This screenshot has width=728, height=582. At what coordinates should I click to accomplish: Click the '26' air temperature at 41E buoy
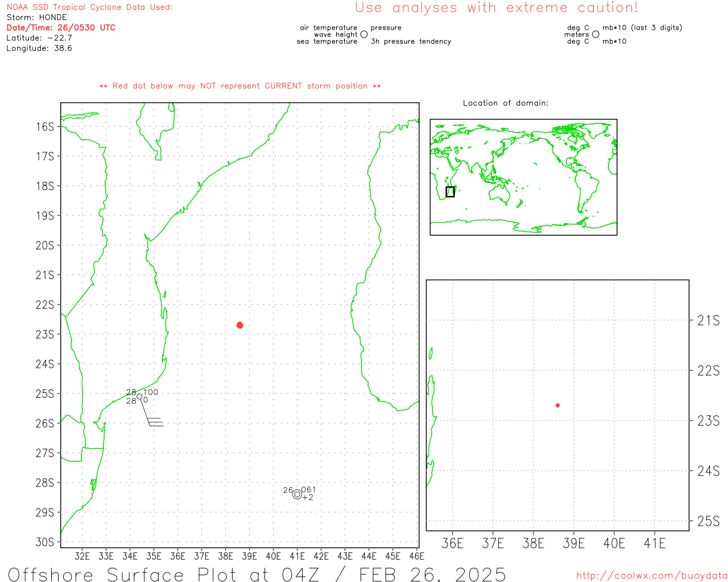click(x=288, y=490)
